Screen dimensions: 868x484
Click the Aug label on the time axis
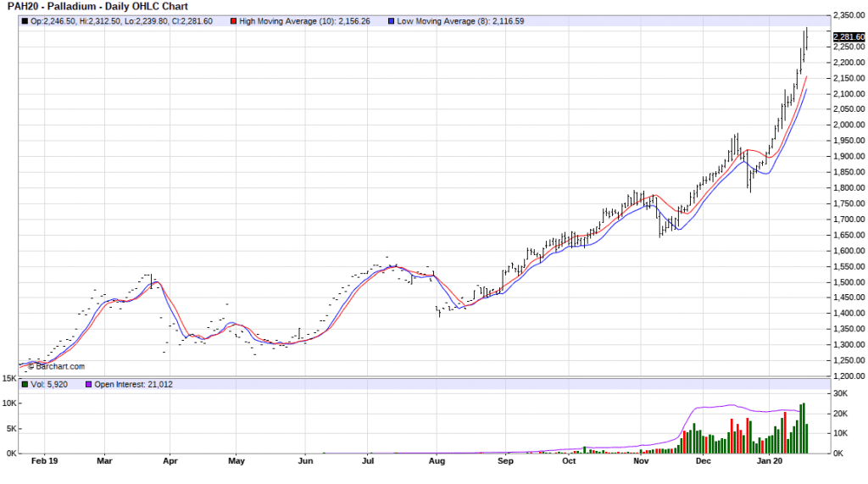click(x=437, y=463)
